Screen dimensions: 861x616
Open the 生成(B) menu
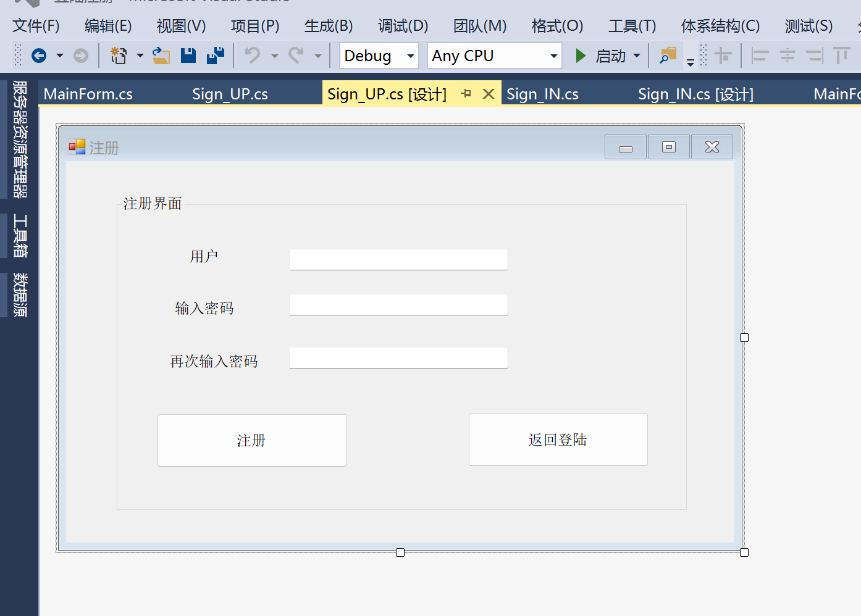(x=329, y=26)
